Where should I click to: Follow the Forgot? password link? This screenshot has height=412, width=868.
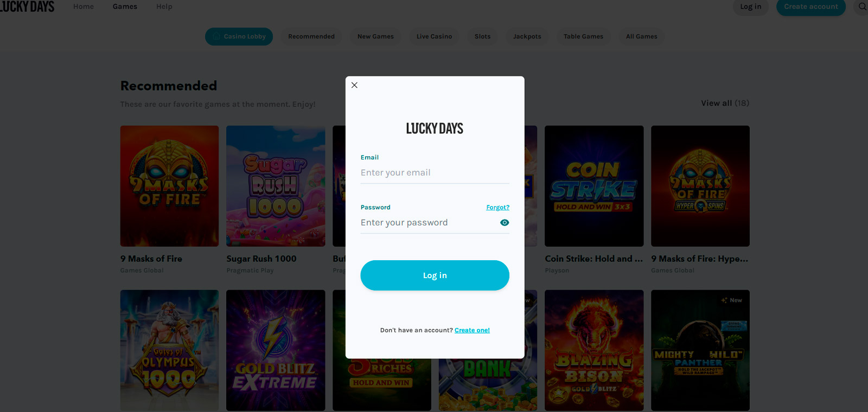497,208
